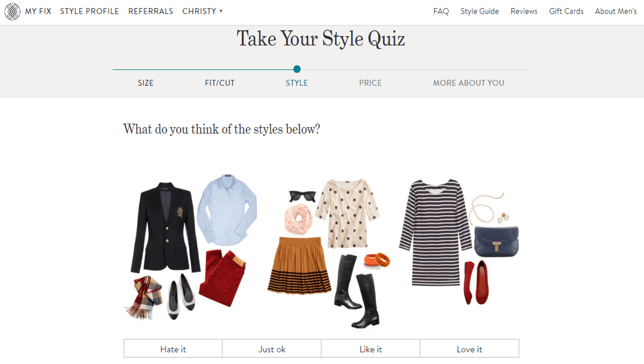
Task: Open the MORE ABOUT YOU step
Action: click(468, 83)
